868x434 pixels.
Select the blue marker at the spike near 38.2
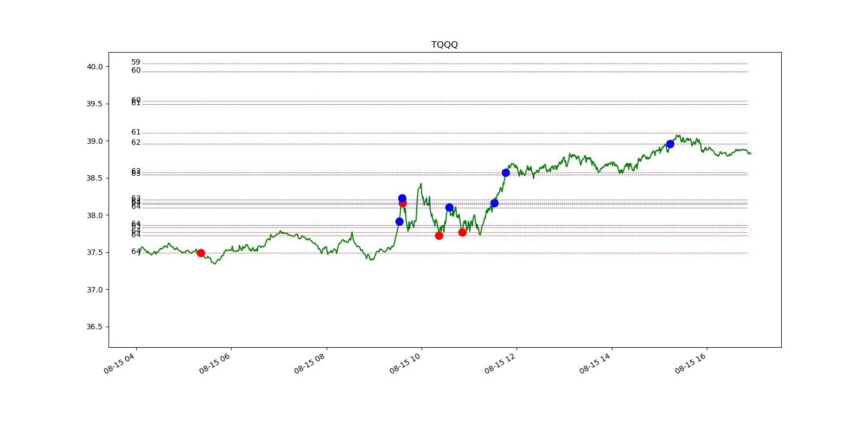pyautogui.click(x=402, y=198)
